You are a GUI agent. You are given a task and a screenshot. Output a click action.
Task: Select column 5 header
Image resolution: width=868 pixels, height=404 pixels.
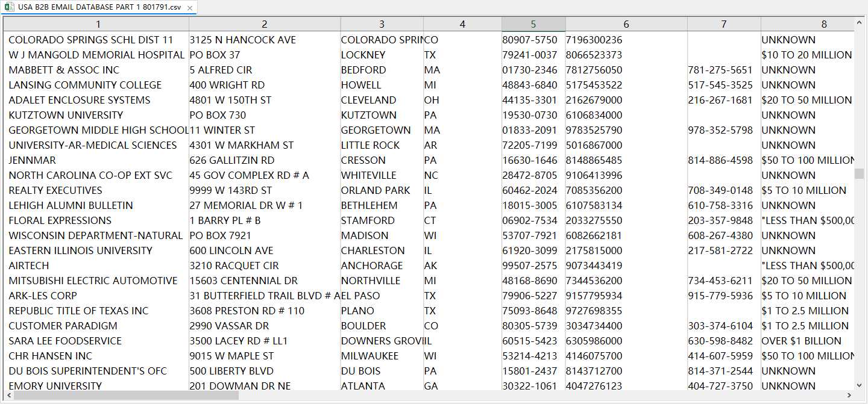point(533,24)
